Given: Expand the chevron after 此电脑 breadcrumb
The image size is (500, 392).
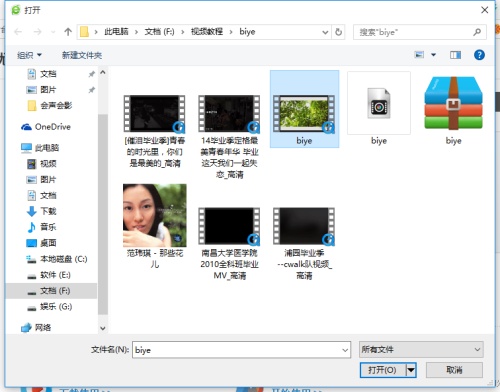Looking at the screenshot, I should pyautogui.click(x=136, y=32).
